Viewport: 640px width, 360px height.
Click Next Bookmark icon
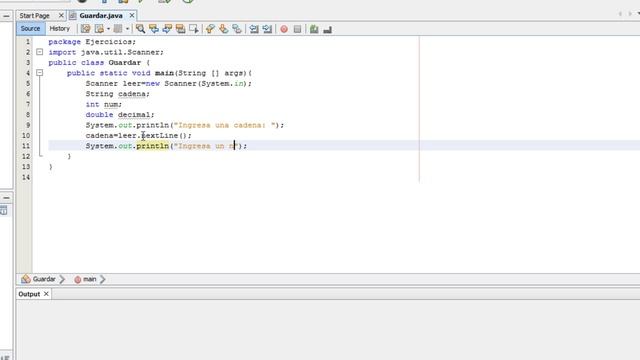pos(223,29)
